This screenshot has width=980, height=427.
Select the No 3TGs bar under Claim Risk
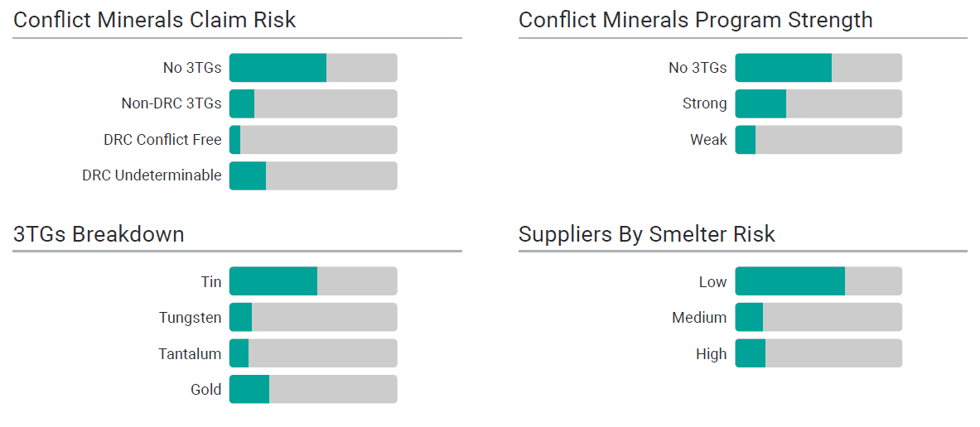pyautogui.click(x=313, y=68)
